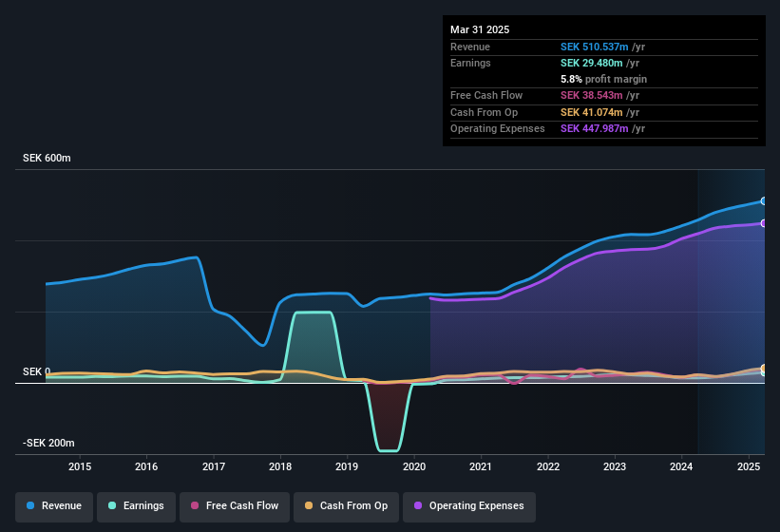
Task: Click the 5.8% profit margin text
Action: pos(604,80)
